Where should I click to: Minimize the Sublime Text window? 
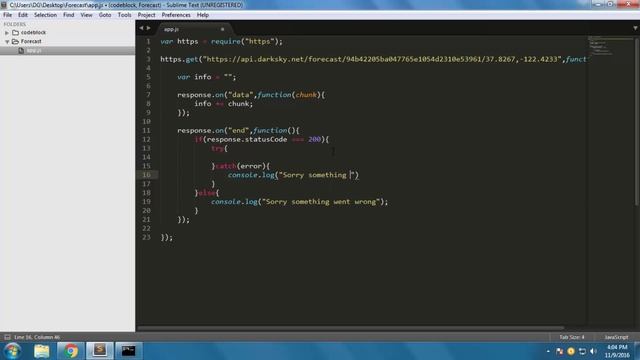(x=598, y=4)
